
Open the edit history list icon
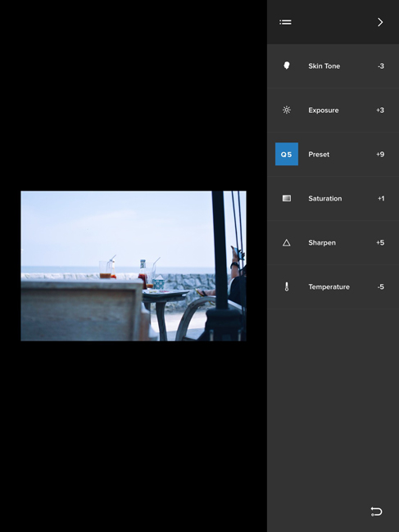285,22
